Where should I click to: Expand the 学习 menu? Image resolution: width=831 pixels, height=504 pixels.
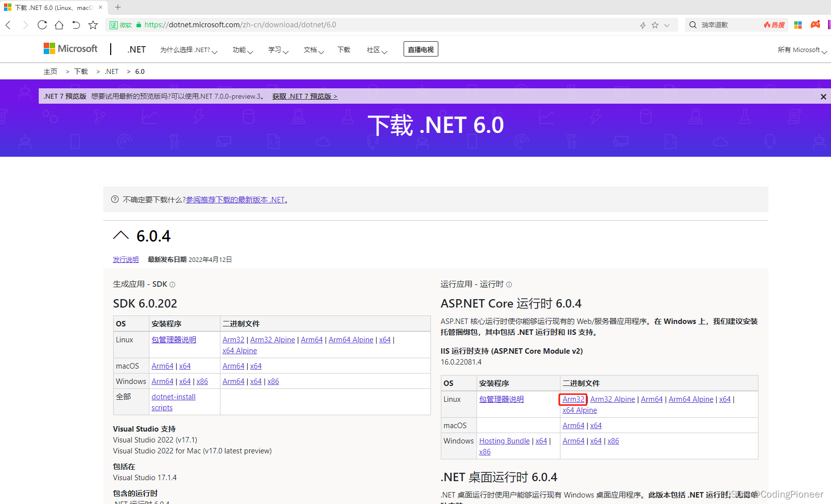278,50
